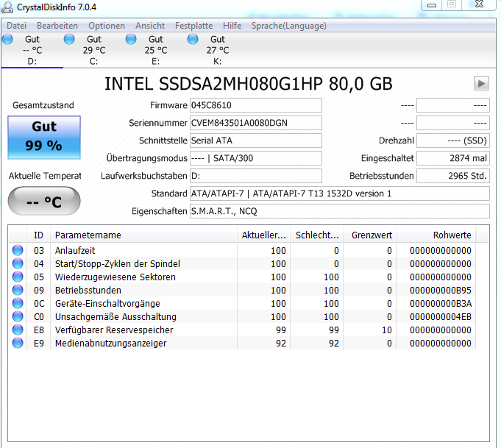
Task: Click the Eigenschaften field S.M.A.R.T., NCQ
Action: click(x=340, y=211)
